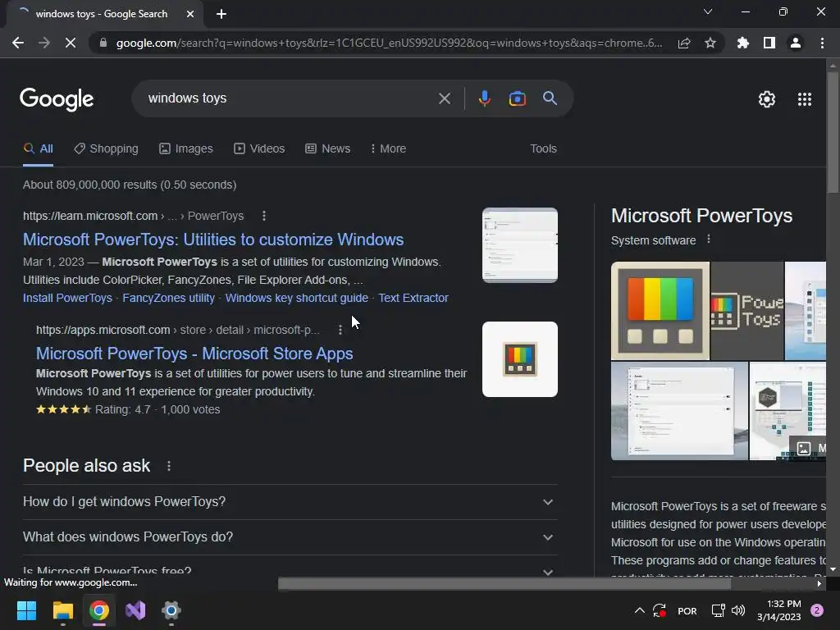Open the Google apps grid

(x=805, y=99)
